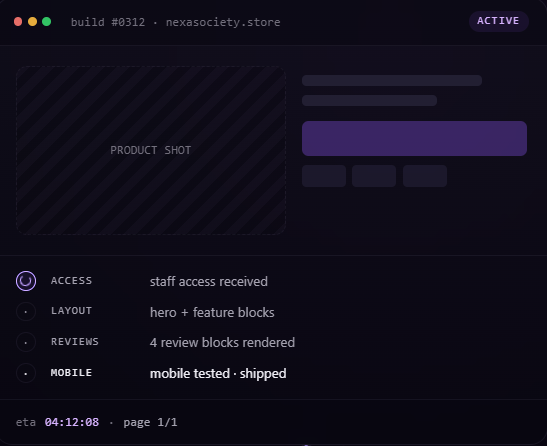Screen dimensions: 547x446
Task: Click the step dot beside MOBILE
Action: tap(26, 373)
